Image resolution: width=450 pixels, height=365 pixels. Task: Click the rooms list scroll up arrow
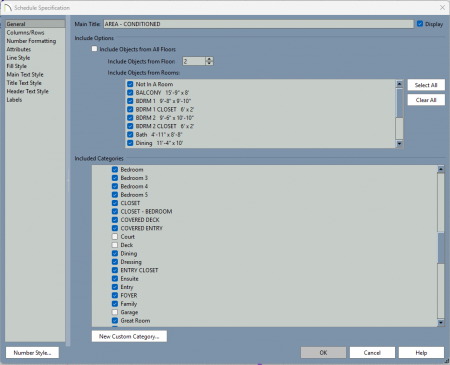pos(399,83)
